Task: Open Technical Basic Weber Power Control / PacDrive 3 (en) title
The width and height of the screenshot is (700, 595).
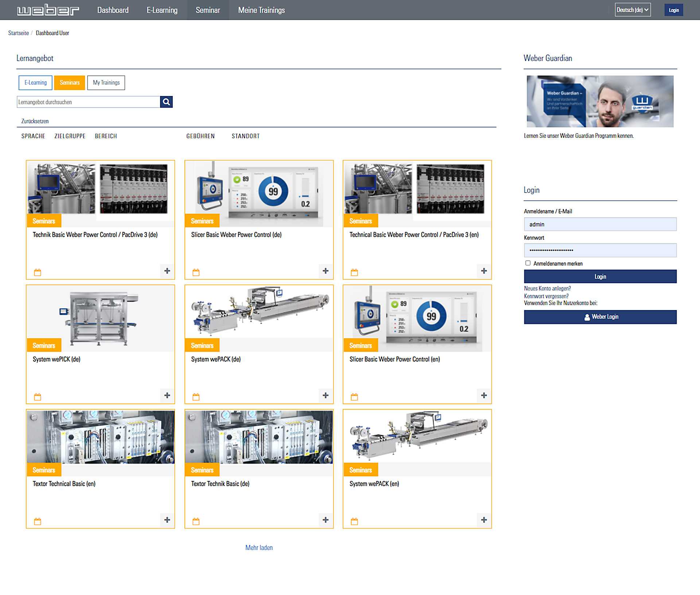Action: pyautogui.click(x=414, y=235)
